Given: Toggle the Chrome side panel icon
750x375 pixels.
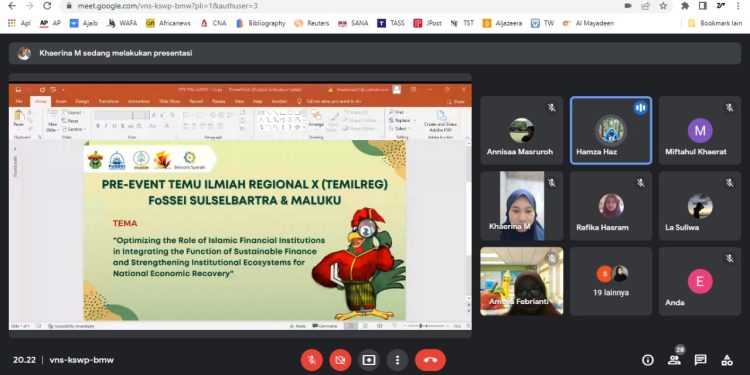Looking at the screenshot, I should coord(703,6).
